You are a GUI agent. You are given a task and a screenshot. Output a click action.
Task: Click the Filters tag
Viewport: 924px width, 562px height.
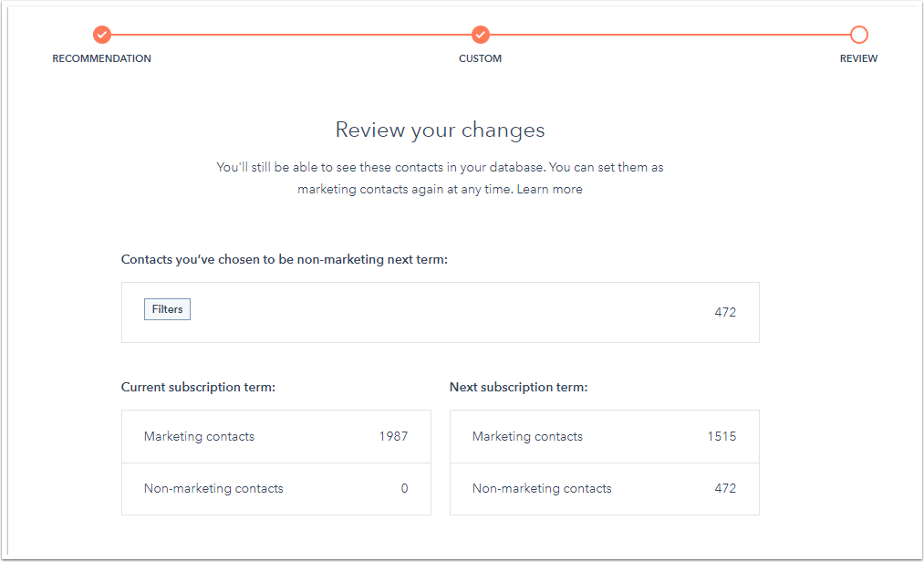(167, 309)
